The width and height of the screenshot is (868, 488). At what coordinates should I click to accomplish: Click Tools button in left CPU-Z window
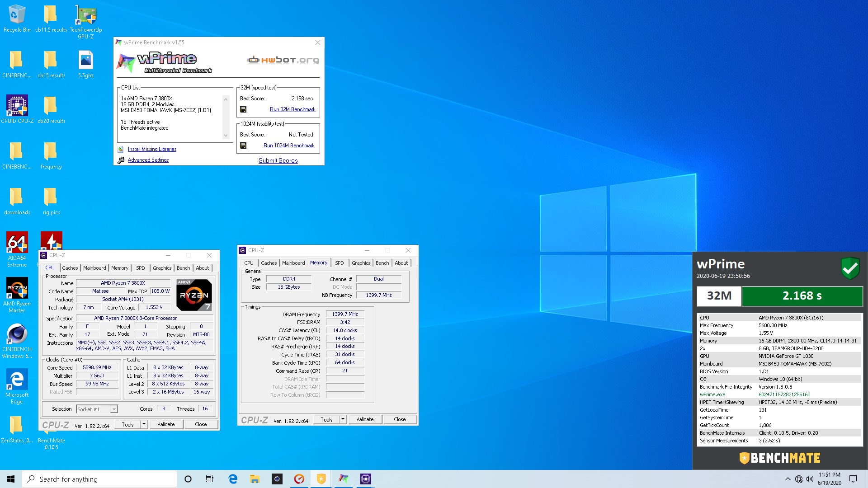pyautogui.click(x=127, y=424)
